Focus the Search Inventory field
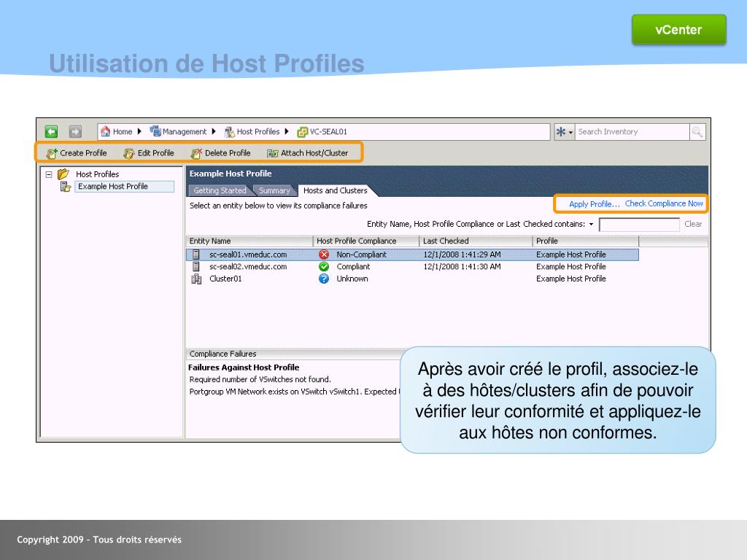This screenshot has width=747, height=560. [632, 132]
